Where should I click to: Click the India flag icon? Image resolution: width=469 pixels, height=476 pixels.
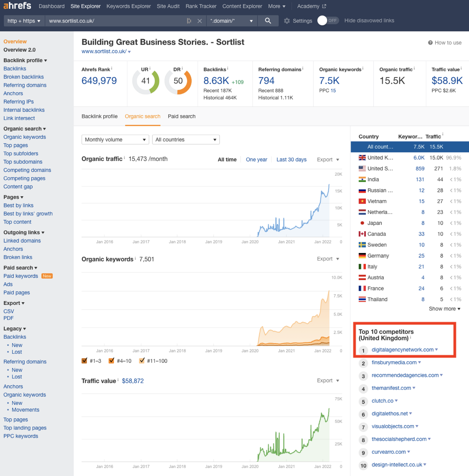(x=362, y=179)
